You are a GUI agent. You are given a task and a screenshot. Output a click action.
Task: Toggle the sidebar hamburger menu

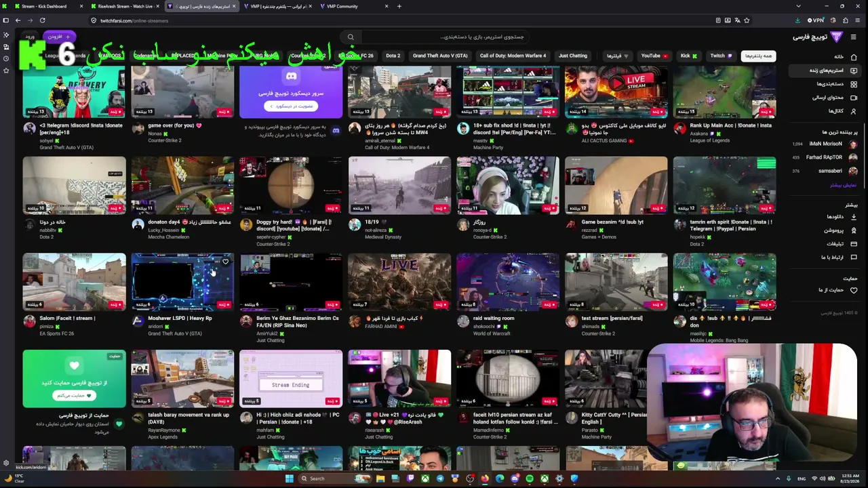pyautogui.click(x=854, y=37)
